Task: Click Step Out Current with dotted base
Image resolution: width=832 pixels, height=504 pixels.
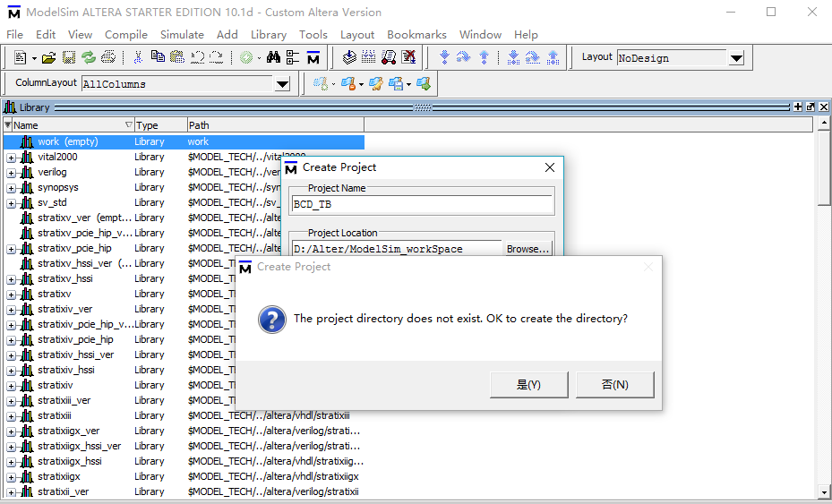Action: (x=553, y=57)
